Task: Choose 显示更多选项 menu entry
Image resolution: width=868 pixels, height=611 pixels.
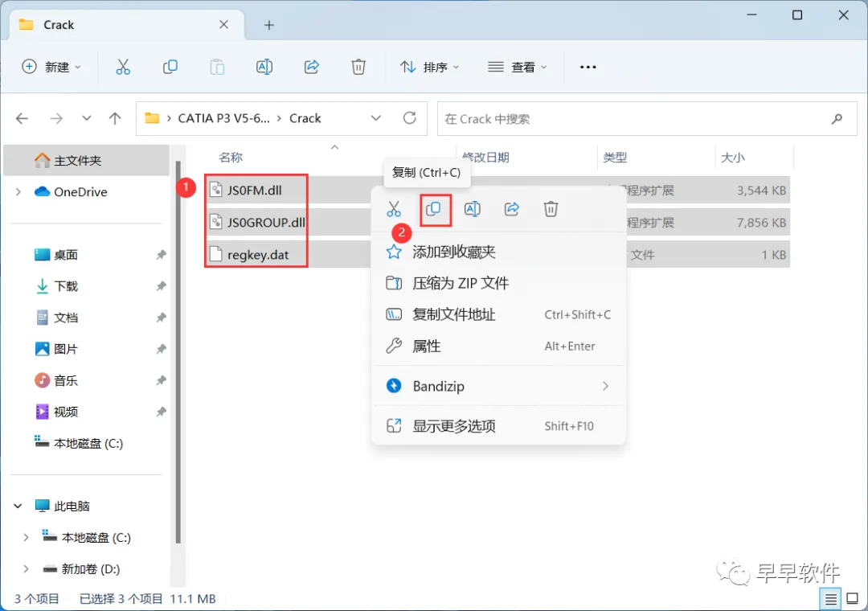Action: [x=499, y=426]
